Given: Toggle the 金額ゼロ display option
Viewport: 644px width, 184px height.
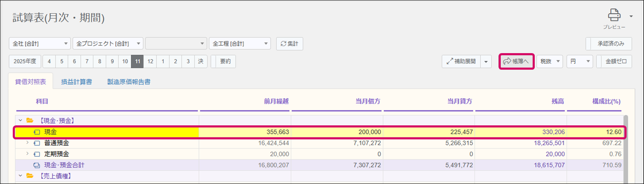Looking at the screenshot, I should tap(616, 61).
